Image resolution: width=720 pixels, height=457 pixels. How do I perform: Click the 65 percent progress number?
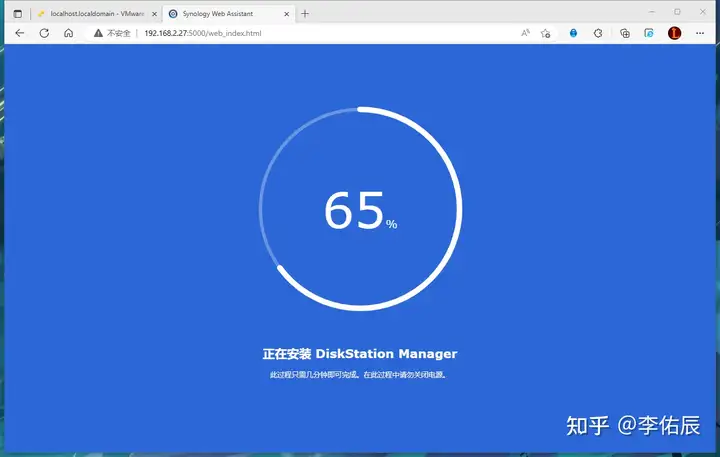coord(360,211)
